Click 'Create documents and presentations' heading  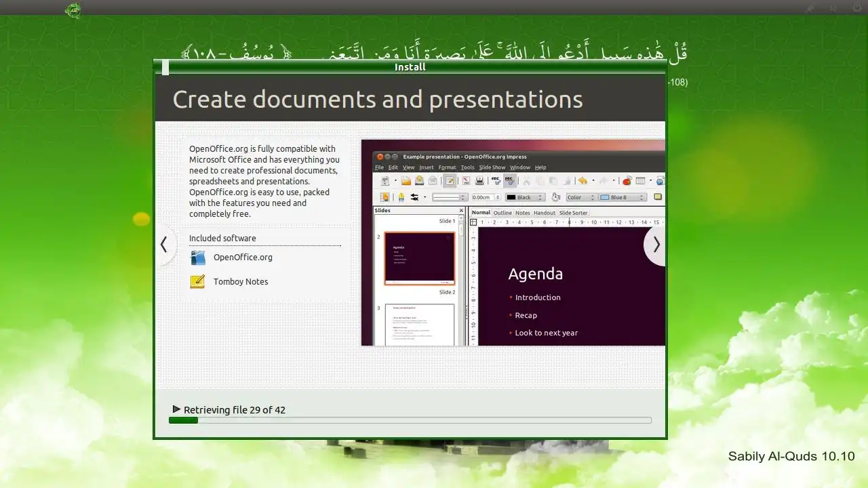click(378, 100)
